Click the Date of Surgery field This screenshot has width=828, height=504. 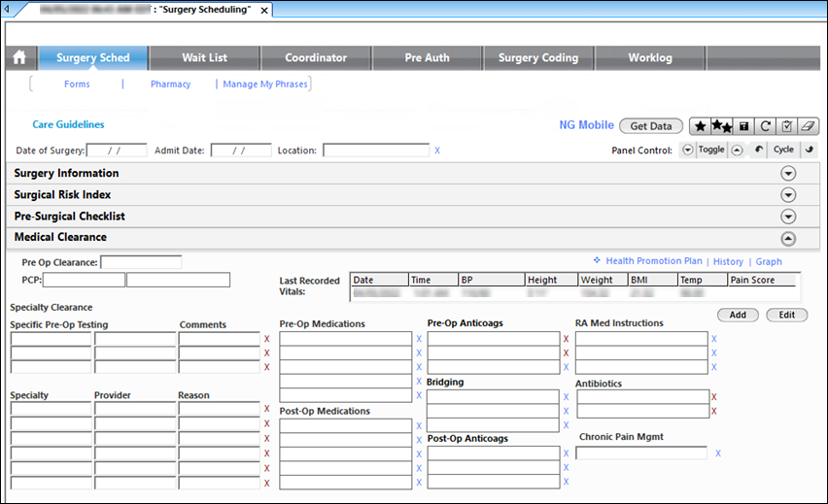coord(117,151)
